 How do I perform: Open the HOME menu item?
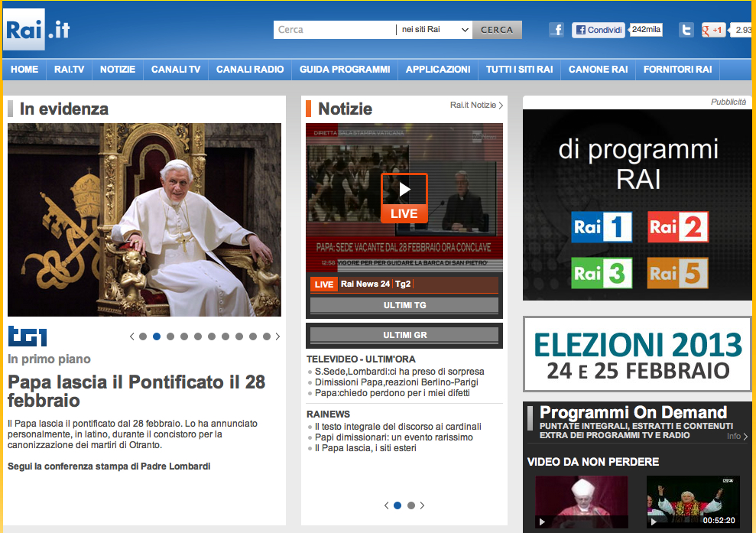24,70
